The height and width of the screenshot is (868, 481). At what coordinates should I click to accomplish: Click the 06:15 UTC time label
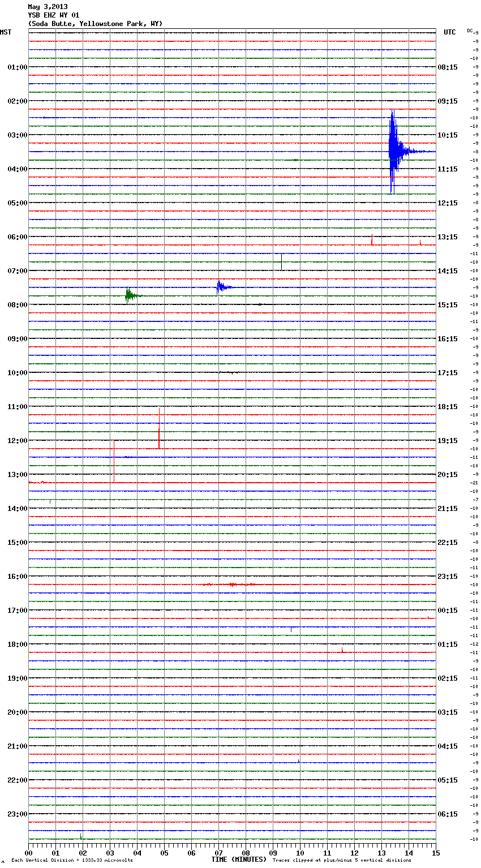click(448, 814)
